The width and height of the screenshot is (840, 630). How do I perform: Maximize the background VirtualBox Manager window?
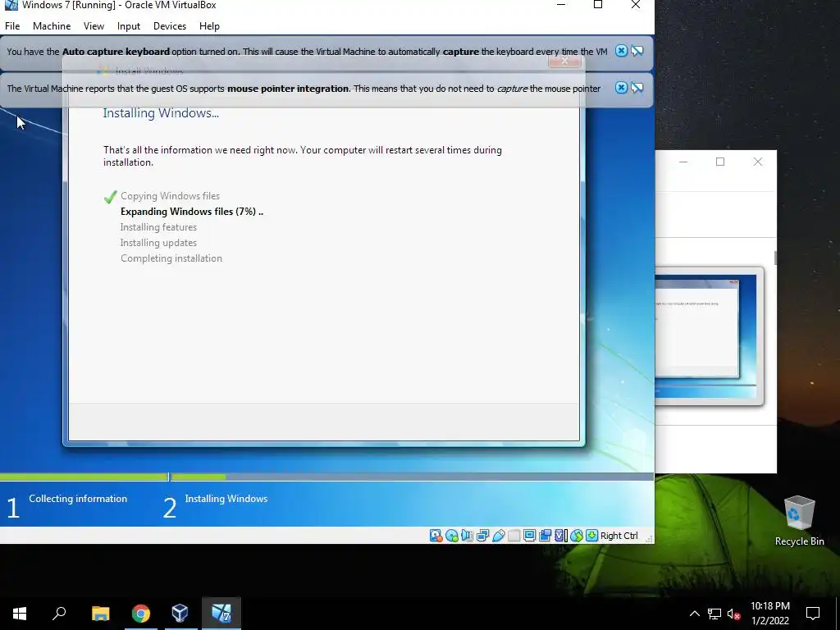tap(720, 162)
